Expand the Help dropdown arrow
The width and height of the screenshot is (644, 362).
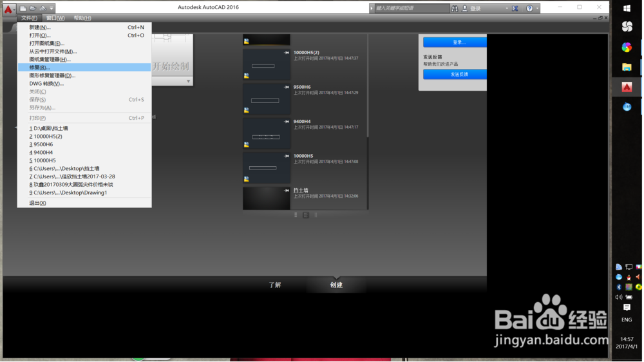pos(537,8)
